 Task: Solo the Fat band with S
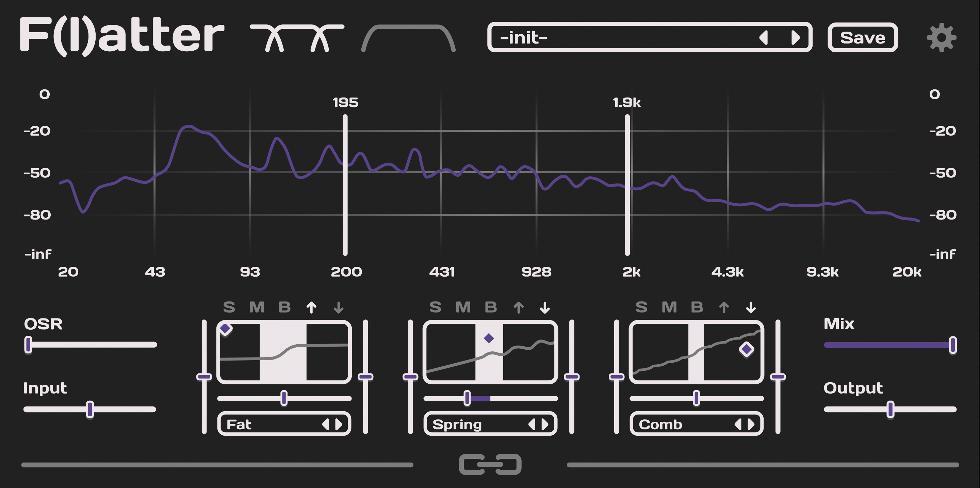[x=229, y=307]
